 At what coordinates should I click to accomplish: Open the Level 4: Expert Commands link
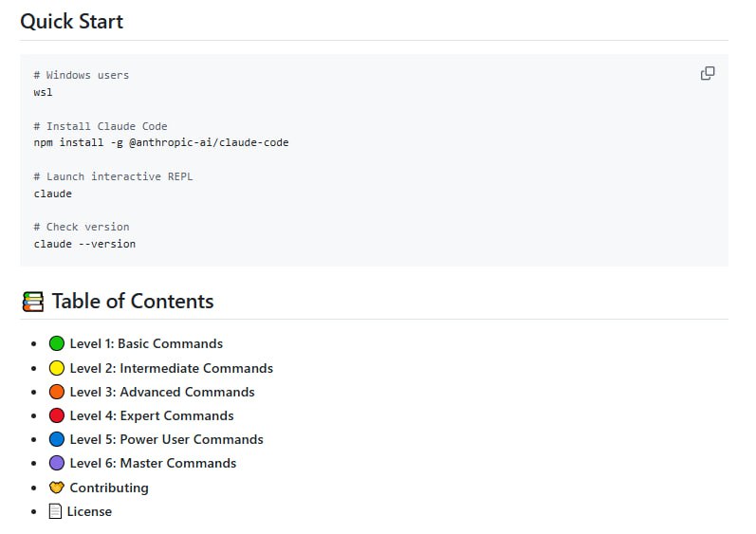[x=152, y=415]
